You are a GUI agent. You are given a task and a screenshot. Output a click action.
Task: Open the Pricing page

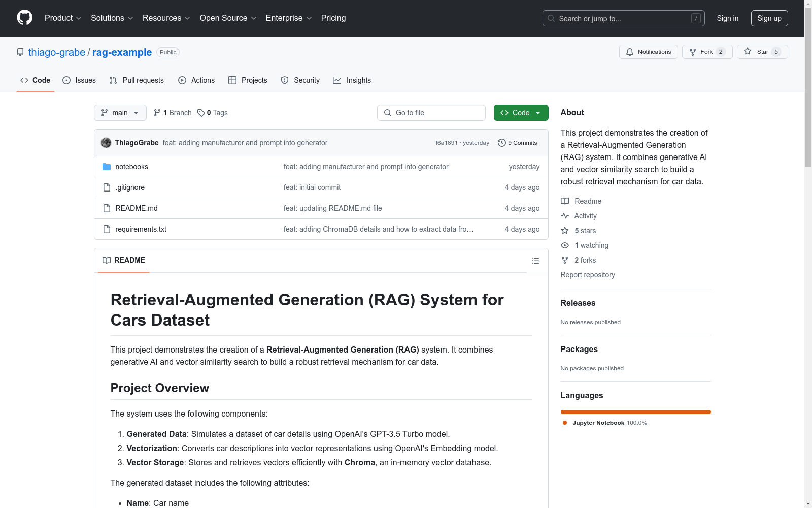pyautogui.click(x=333, y=18)
